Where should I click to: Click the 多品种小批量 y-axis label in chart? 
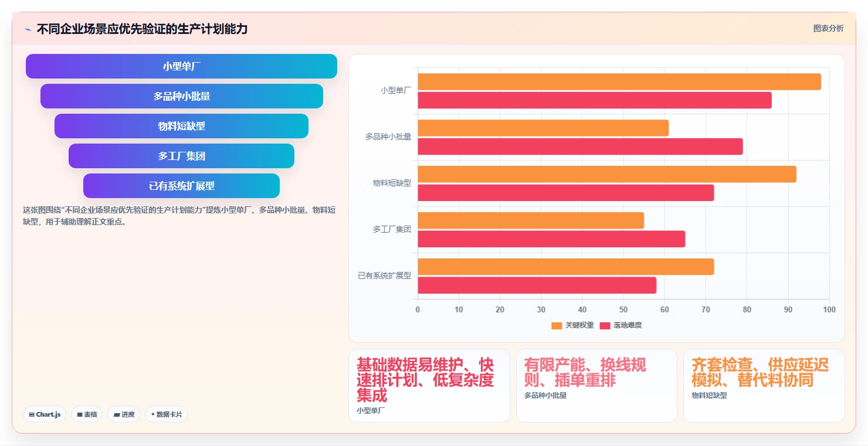(x=388, y=137)
